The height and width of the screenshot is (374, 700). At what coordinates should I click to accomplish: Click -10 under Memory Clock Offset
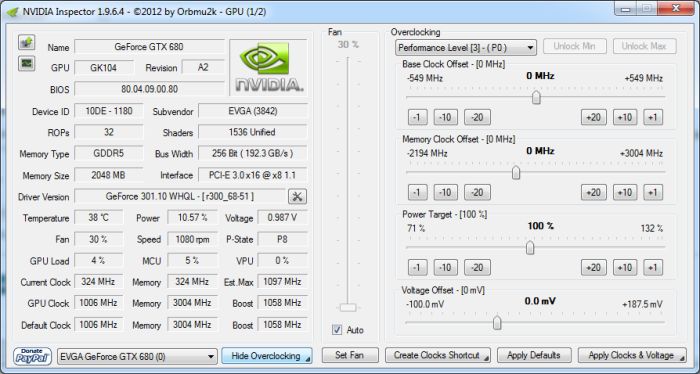[x=445, y=192]
